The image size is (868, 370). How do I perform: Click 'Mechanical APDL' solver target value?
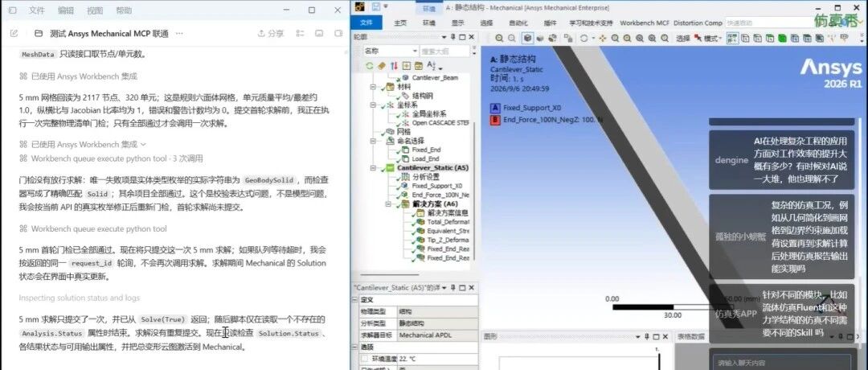pyautogui.click(x=425, y=335)
